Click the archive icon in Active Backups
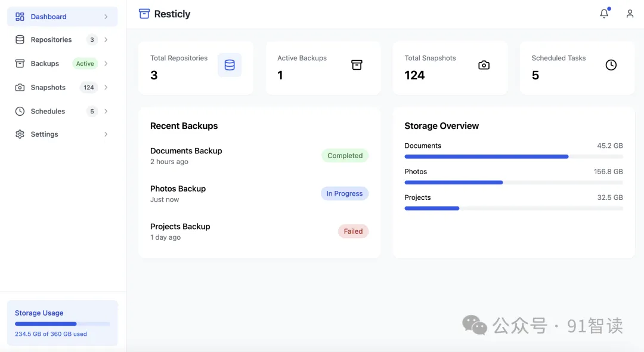Screen dimensions: 644x352 tap(357, 65)
